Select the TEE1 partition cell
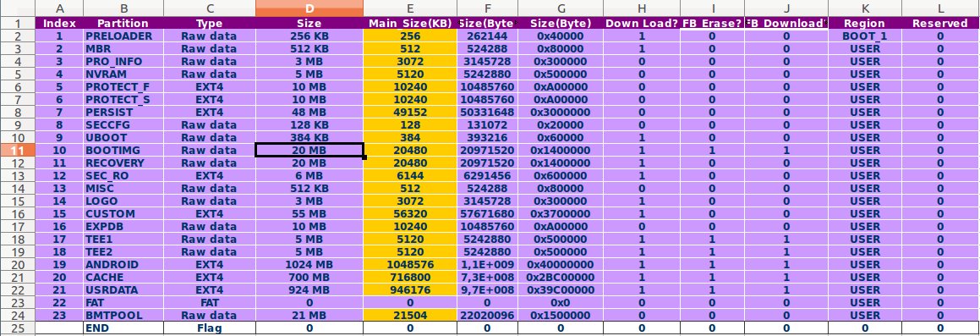Viewport: 980px width, 336px height. [123, 239]
